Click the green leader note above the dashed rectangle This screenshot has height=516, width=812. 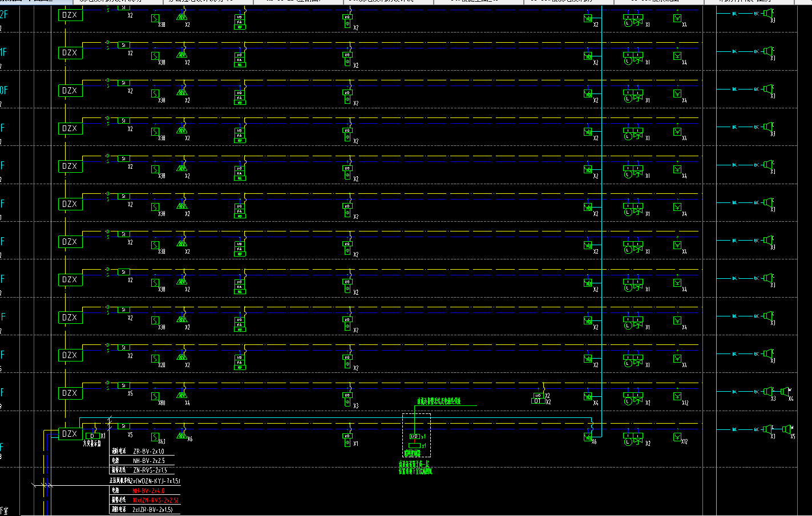point(438,401)
